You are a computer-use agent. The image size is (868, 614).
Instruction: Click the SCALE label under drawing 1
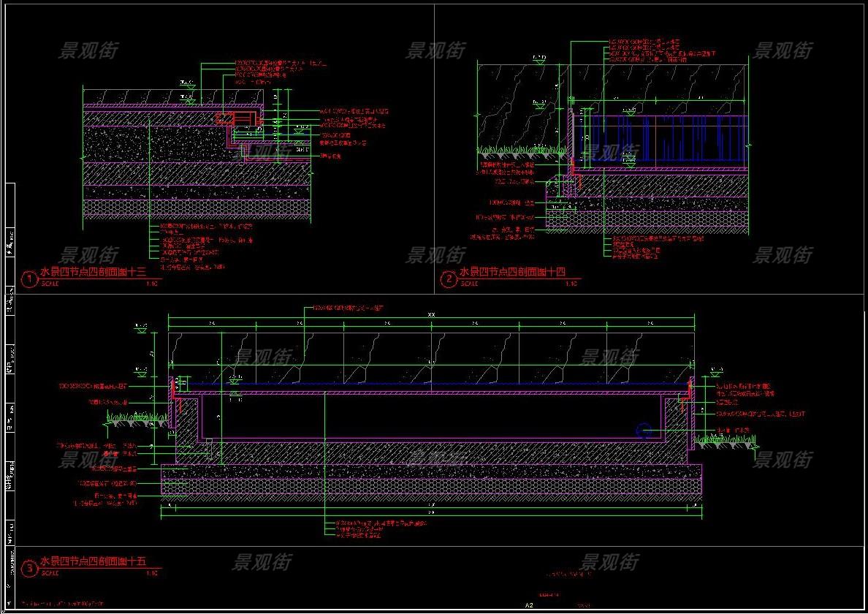[x=50, y=283]
